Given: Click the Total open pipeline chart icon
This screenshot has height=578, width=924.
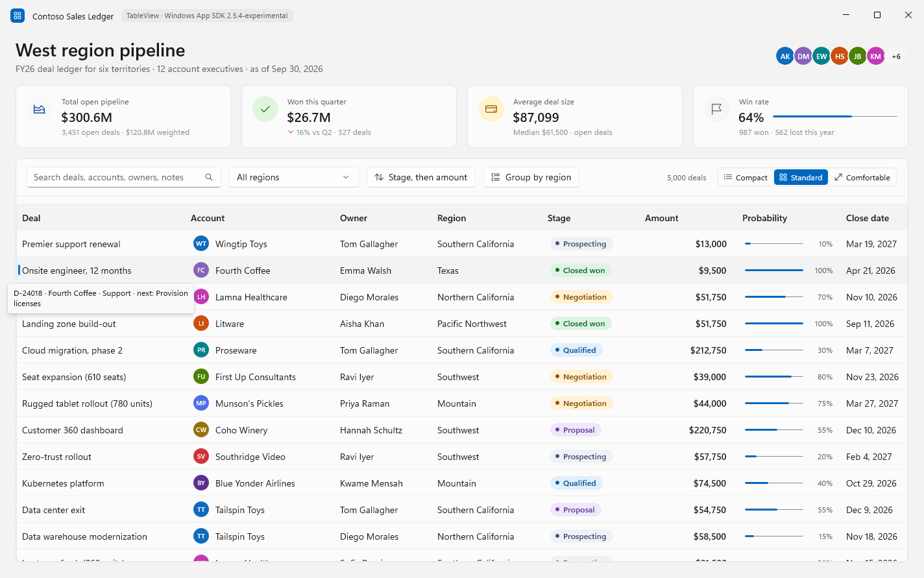Looking at the screenshot, I should pyautogui.click(x=40, y=109).
